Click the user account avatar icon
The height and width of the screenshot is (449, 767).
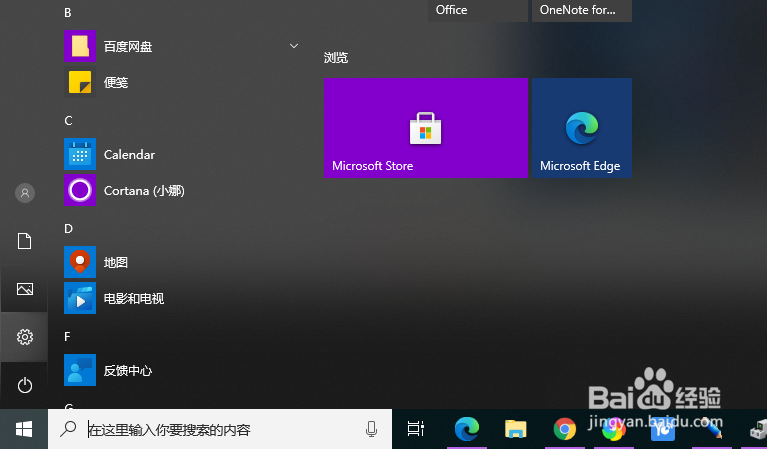click(x=24, y=193)
